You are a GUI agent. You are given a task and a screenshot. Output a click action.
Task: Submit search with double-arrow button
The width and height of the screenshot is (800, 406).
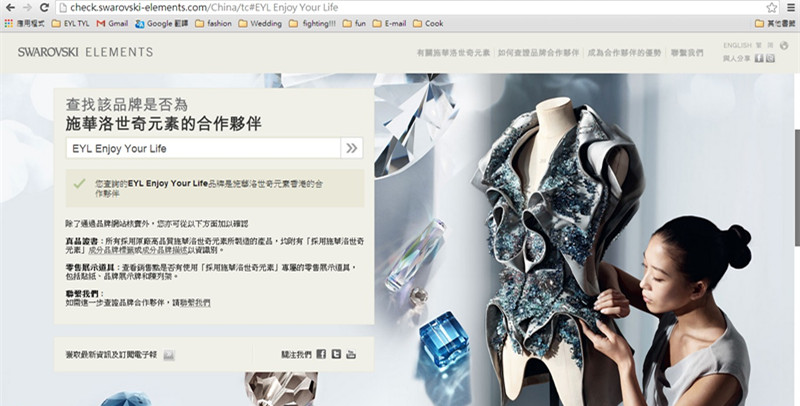[352, 148]
